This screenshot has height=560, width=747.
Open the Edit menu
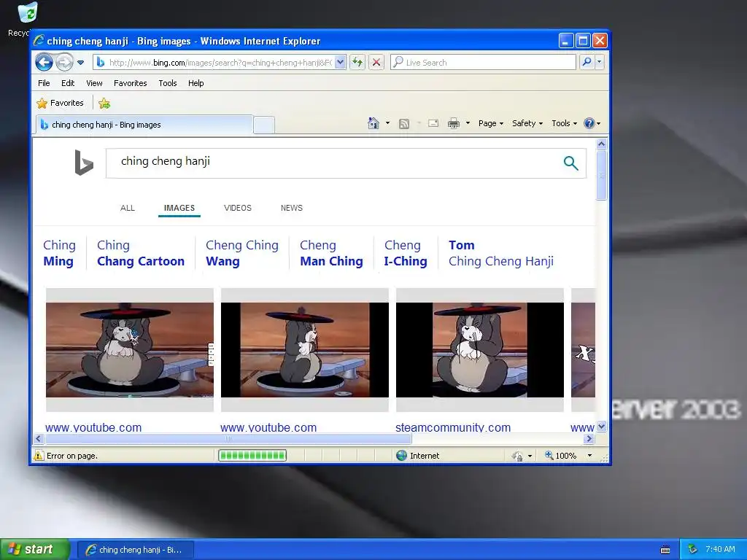(68, 83)
